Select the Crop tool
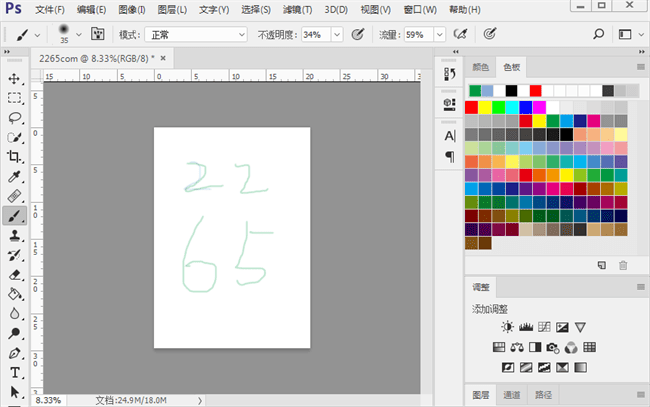 tap(15, 156)
